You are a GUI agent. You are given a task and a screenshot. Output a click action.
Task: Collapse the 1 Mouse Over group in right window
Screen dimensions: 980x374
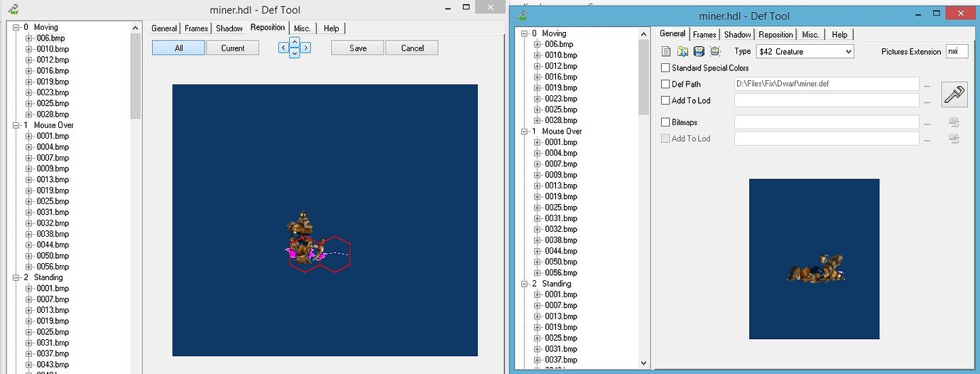524,132
